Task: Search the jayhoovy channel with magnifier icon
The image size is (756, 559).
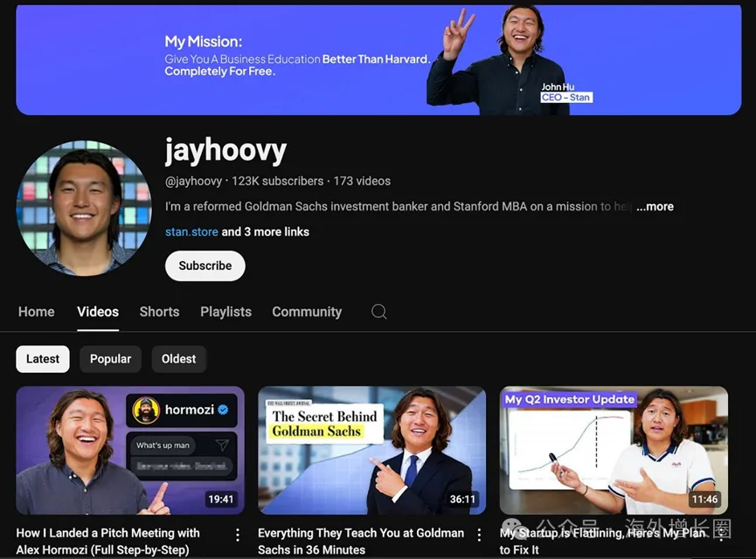Action: point(378,312)
